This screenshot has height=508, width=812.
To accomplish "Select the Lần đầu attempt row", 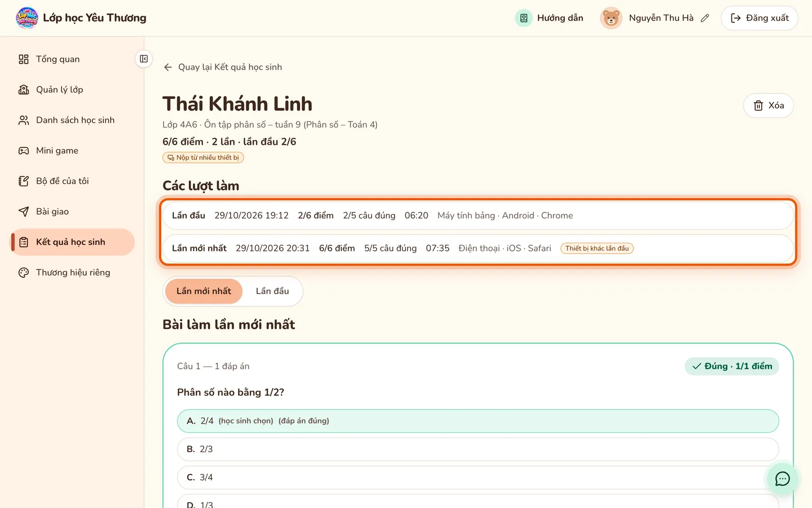I will tap(478, 215).
